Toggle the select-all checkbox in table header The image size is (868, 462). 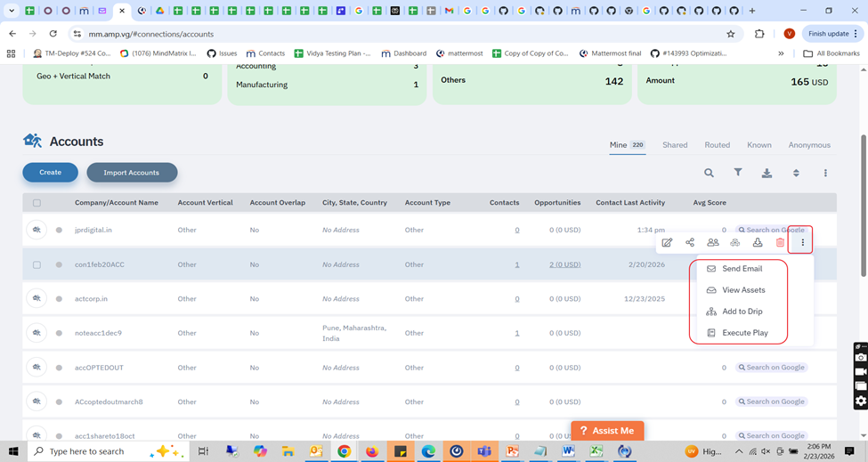(x=37, y=203)
